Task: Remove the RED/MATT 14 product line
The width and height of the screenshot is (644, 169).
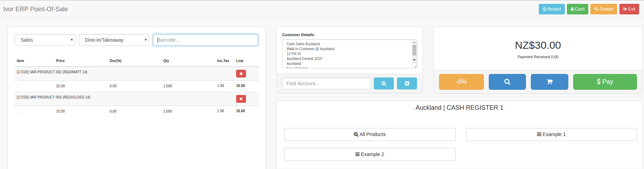Action: (241, 74)
